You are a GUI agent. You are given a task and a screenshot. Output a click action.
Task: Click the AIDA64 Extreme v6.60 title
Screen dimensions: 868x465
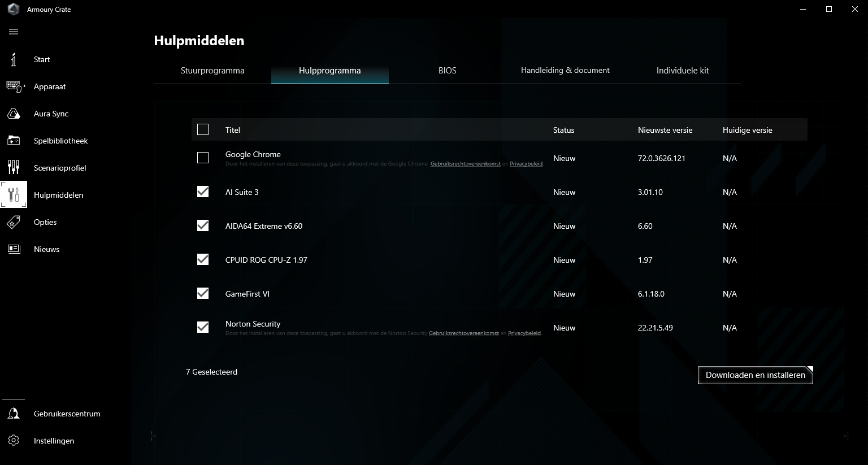click(264, 226)
